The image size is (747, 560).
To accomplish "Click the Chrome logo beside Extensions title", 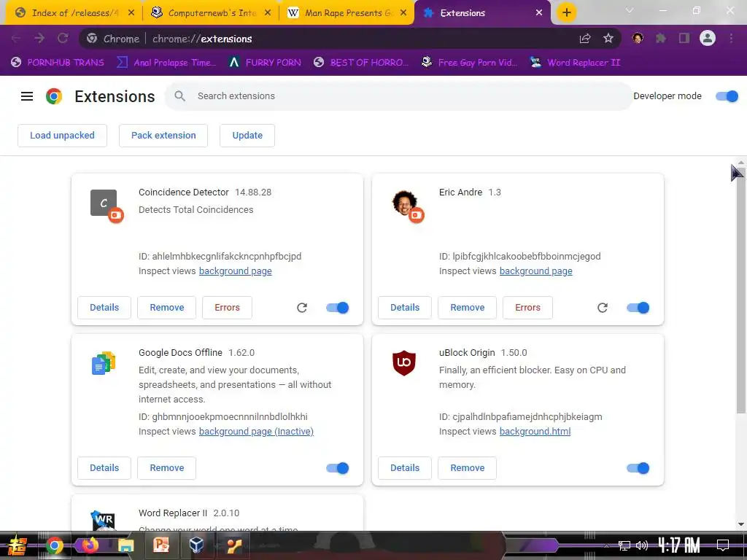I will [54, 96].
